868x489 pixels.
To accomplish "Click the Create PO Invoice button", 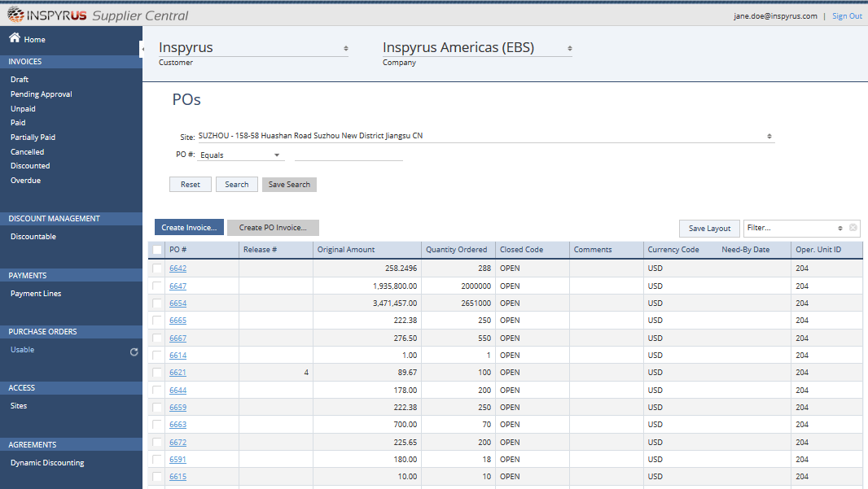I will [273, 227].
